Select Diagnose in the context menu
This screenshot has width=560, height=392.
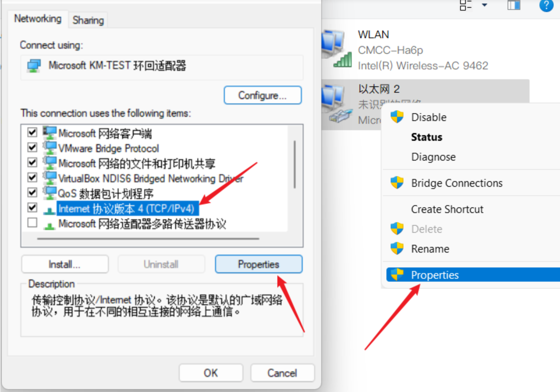click(433, 157)
